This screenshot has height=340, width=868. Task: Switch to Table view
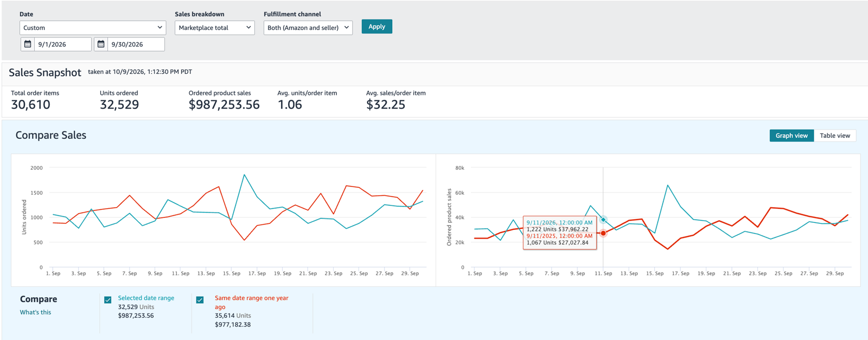(835, 136)
